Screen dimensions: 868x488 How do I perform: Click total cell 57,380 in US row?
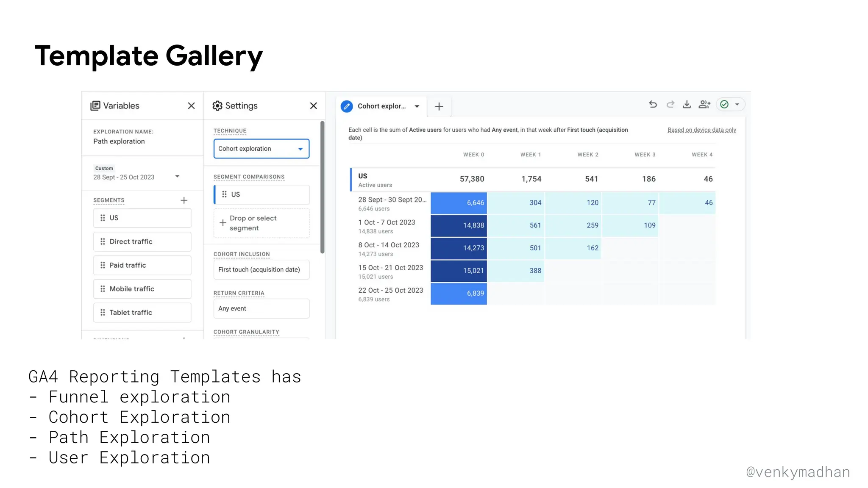tap(472, 179)
